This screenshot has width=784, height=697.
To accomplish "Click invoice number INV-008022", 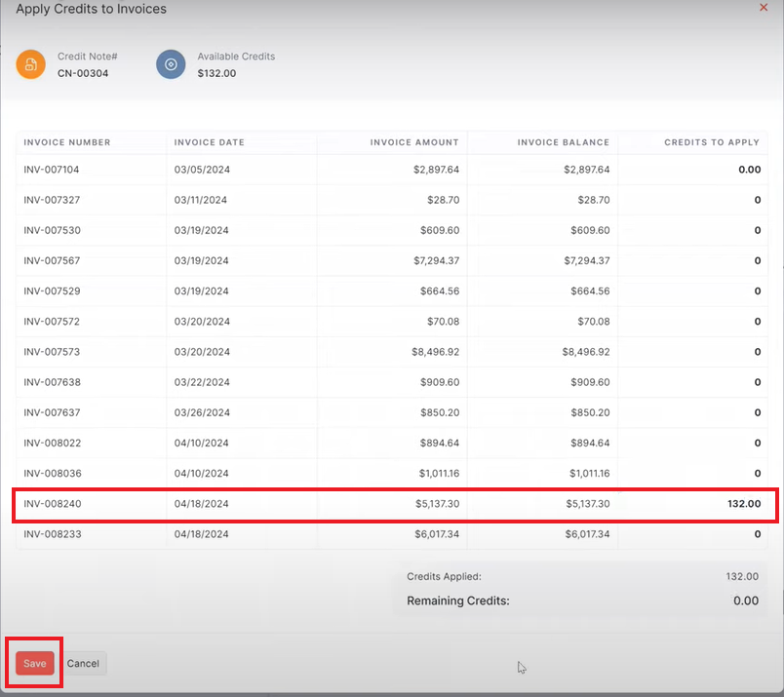I will click(x=52, y=443).
